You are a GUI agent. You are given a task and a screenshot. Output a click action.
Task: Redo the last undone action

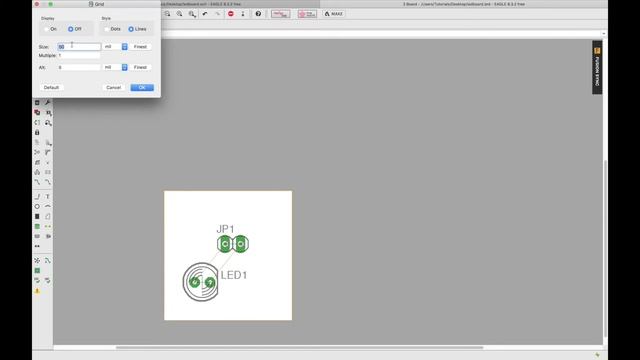pyautogui.click(x=218, y=14)
